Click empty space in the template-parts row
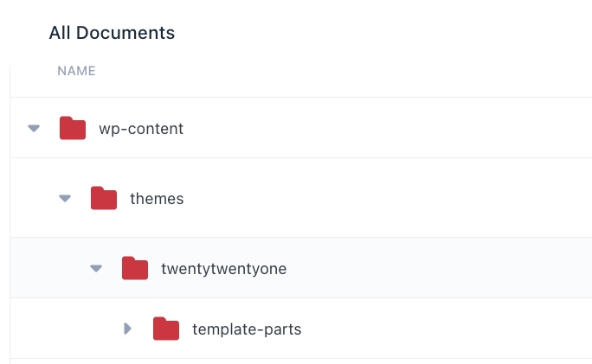This screenshot has width=592, height=364. pos(446,329)
